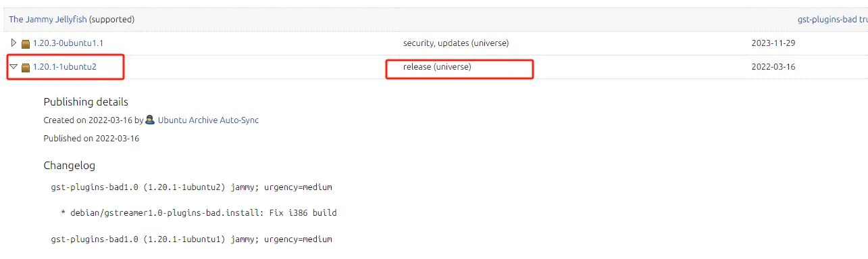868x259 pixels.
Task: Visit the Ubuntu Archive Auto-Sync profile link
Action: [x=208, y=120]
